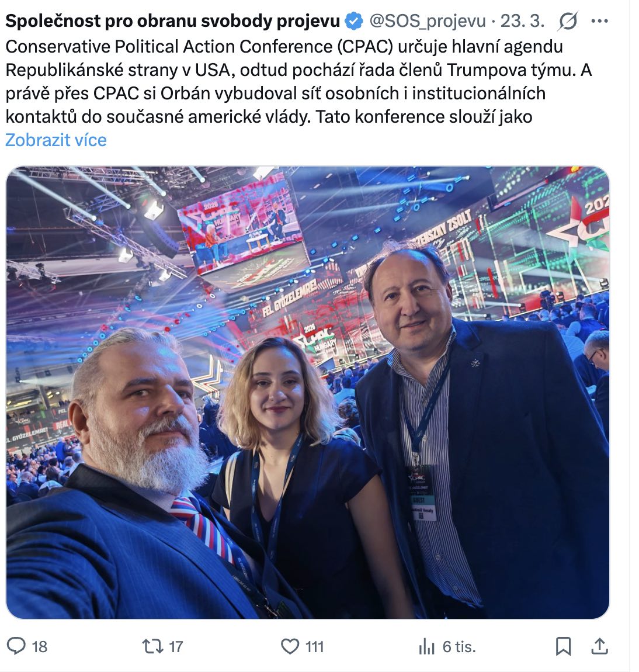Expand the post with "Zobrazit více"

[56, 140]
